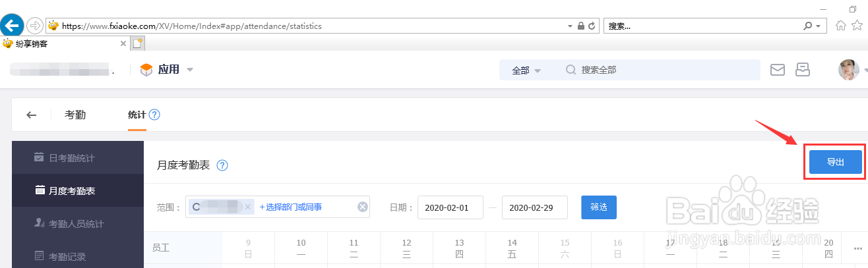The width and height of the screenshot is (868, 268).
Task: Click the browser back arrow button
Action: click(x=11, y=26)
